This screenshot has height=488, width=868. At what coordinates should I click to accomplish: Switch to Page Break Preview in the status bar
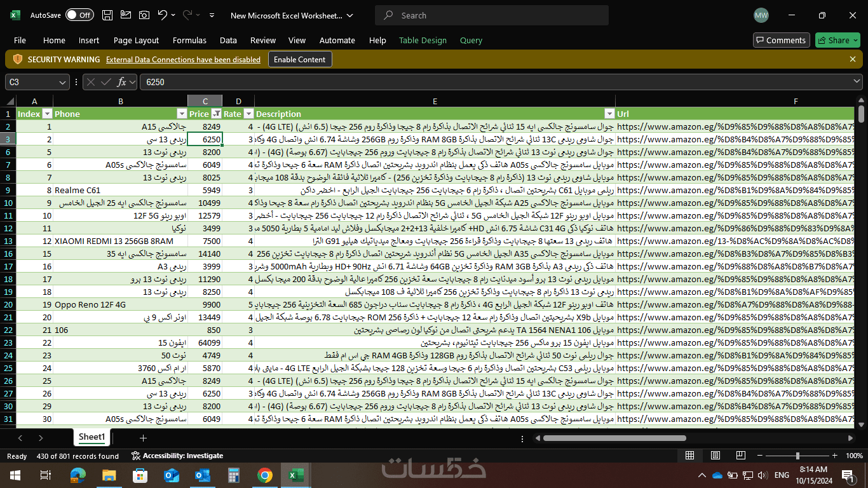point(740,456)
